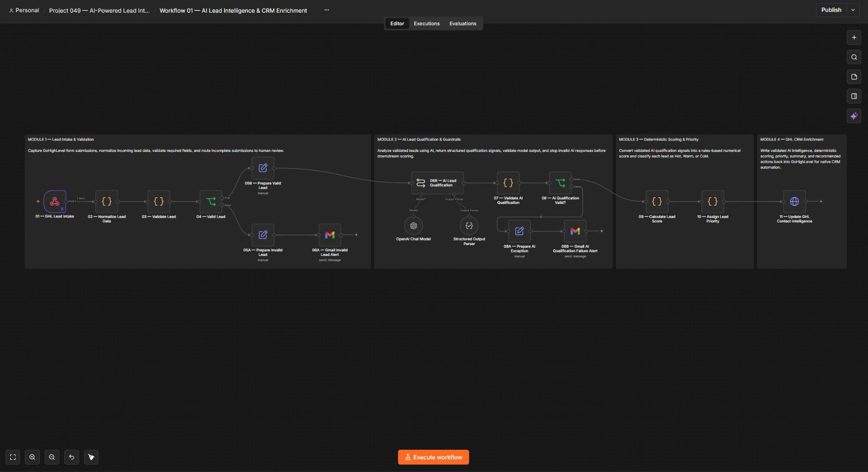The image size is (868, 472).
Task: Open the canvas search icon
Action: [854, 57]
